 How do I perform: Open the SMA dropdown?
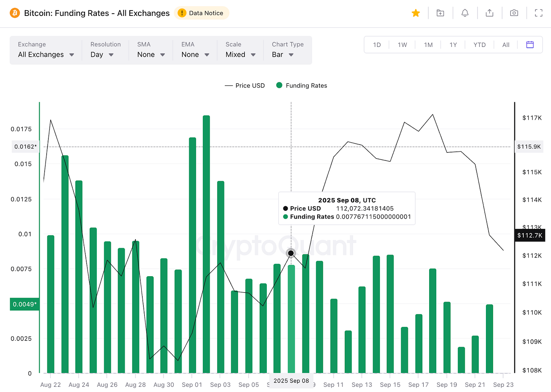point(151,50)
